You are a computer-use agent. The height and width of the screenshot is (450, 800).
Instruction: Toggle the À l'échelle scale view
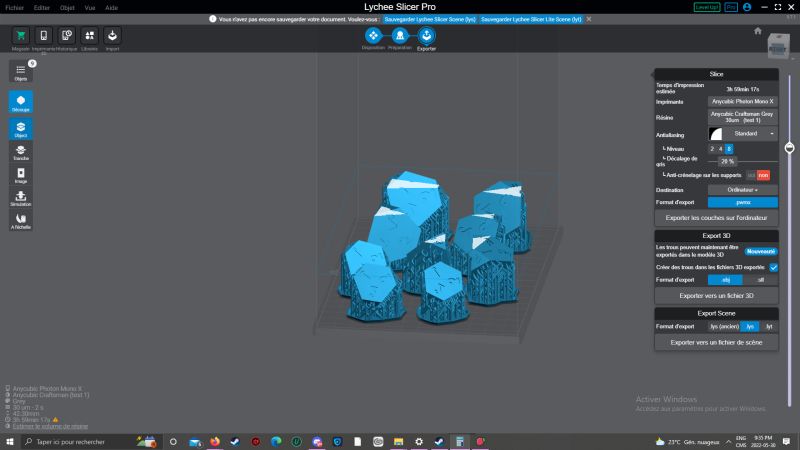click(21, 221)
